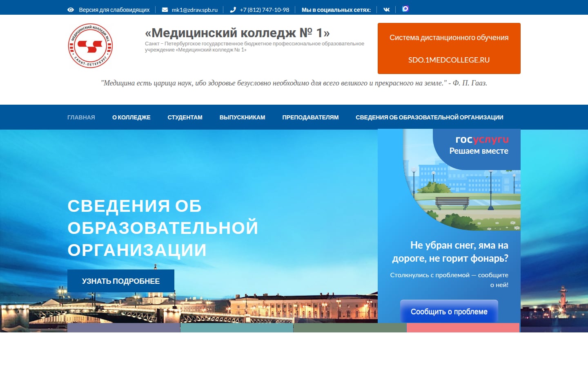Click the park bench illustration in the Госуслуги banner
Screen dimensions: 588x368
point(452,203)
